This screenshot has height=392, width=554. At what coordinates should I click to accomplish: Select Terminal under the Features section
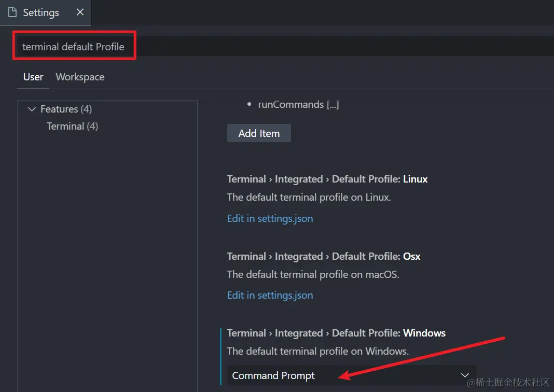(x=72, y=126)
